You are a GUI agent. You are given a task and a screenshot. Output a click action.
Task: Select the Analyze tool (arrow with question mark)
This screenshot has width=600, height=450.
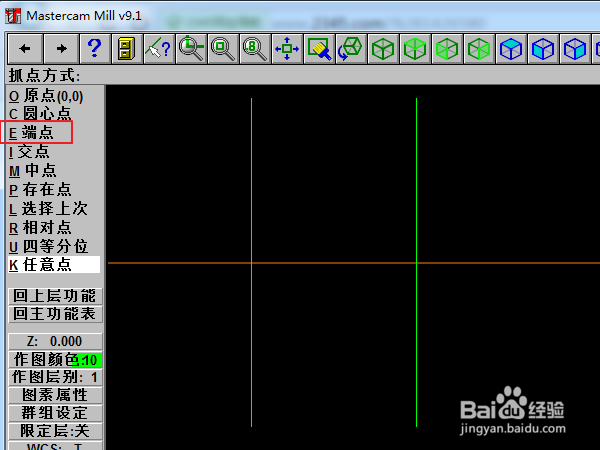pos(159,49)
